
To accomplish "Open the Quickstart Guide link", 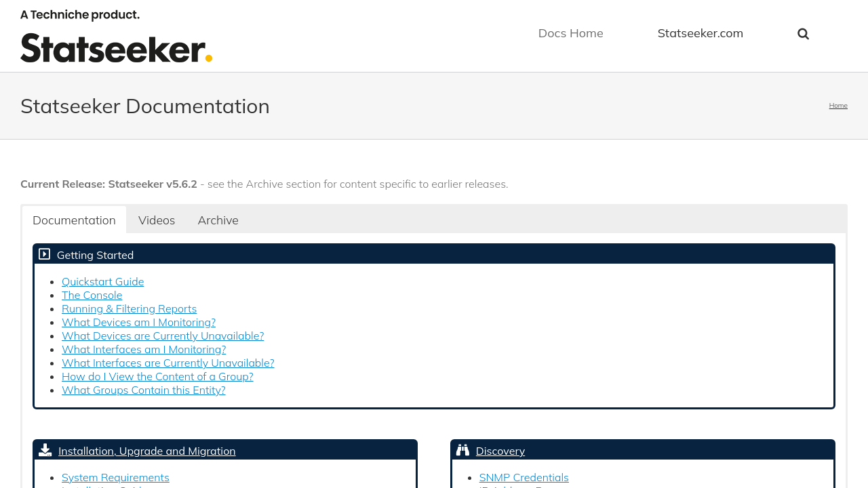I will (x=102, y=281).
